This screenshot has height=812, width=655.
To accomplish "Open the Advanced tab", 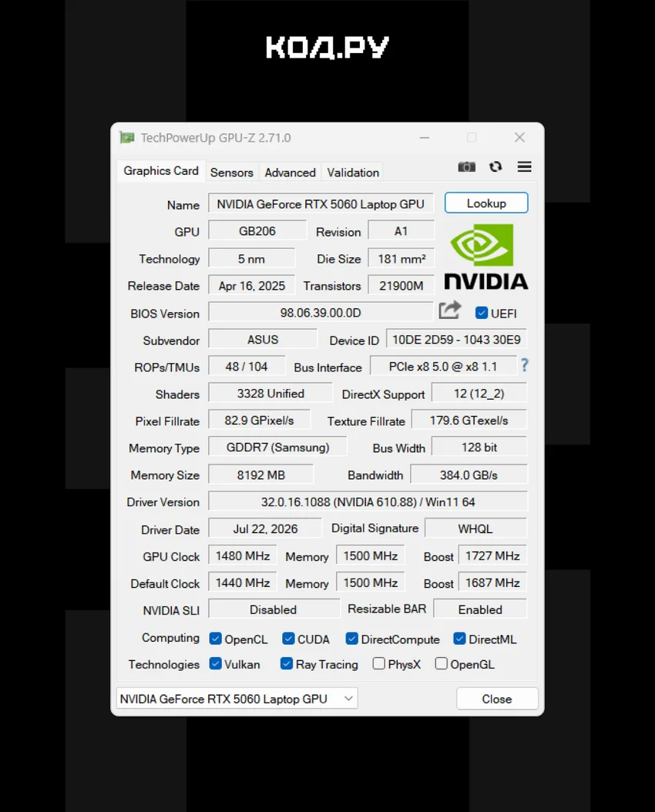I will coord(290,173).
